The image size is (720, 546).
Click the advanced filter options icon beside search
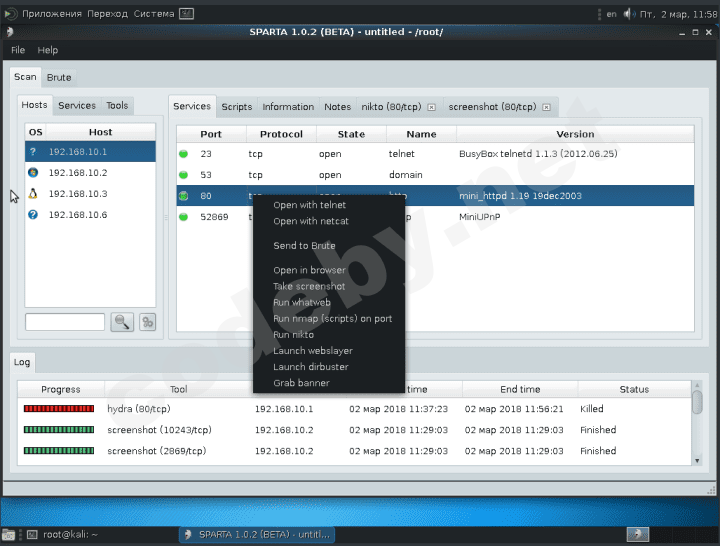148,322
